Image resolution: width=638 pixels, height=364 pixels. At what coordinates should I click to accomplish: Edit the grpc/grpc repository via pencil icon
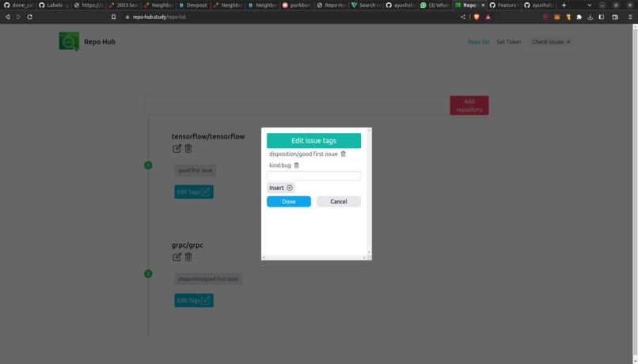coord(177,257)
